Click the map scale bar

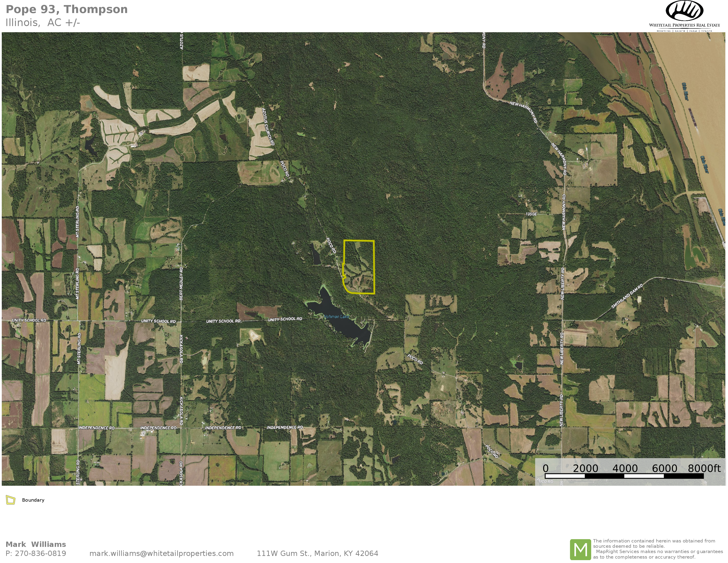(x=624, y=476)
